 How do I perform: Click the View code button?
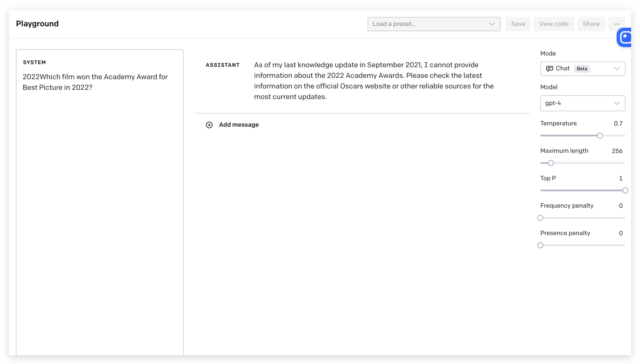click(554, 24)
